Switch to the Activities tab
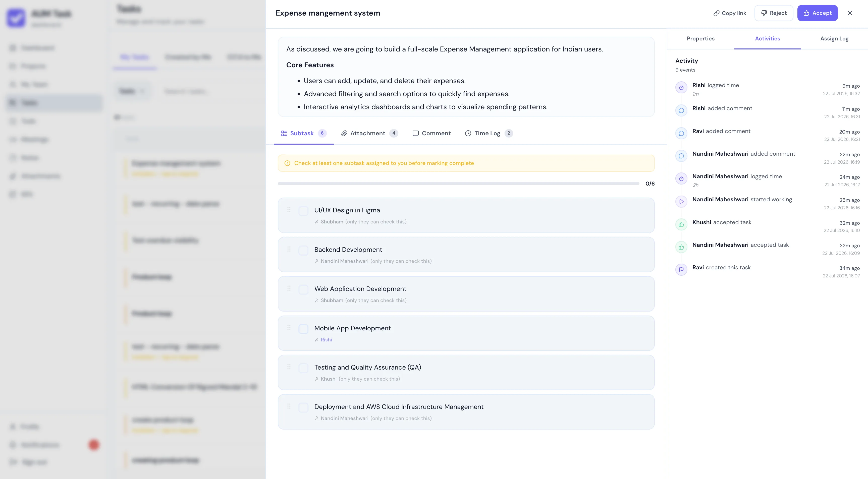868x479 pixels. 767,38
